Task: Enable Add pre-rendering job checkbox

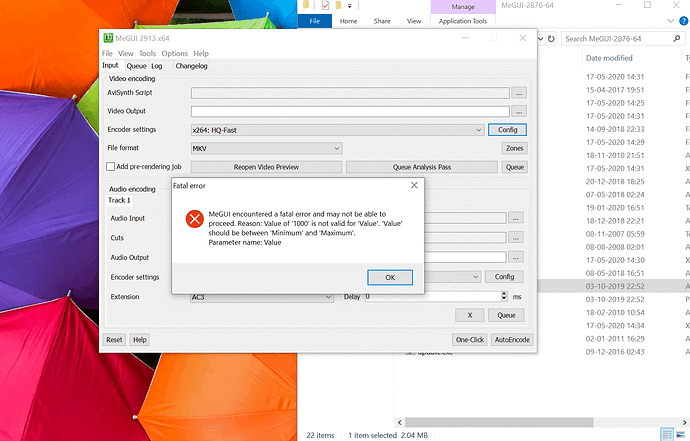Action: pyautogui.click(x=112, y=167)
